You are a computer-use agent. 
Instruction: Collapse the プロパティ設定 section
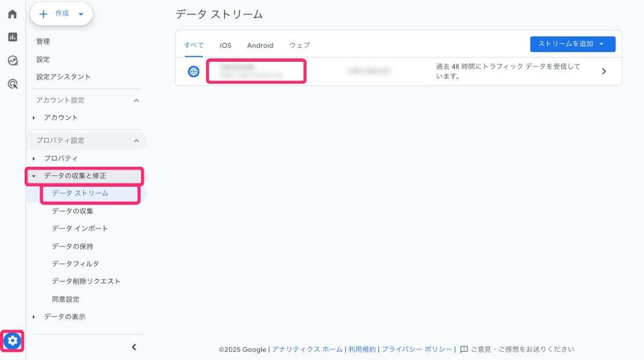point(136,141)
